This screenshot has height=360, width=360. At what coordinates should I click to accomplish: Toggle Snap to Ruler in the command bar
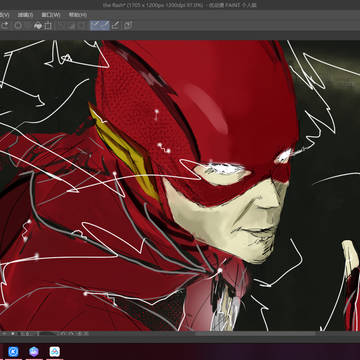(x=95, y=25)
